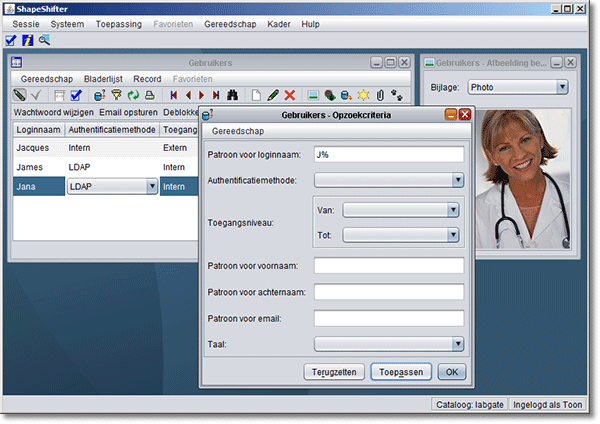The width and height of the screenshot is (600, 424).
Task: Click the yellow info icon in main toolbar
Action: (x=28, y=40)
